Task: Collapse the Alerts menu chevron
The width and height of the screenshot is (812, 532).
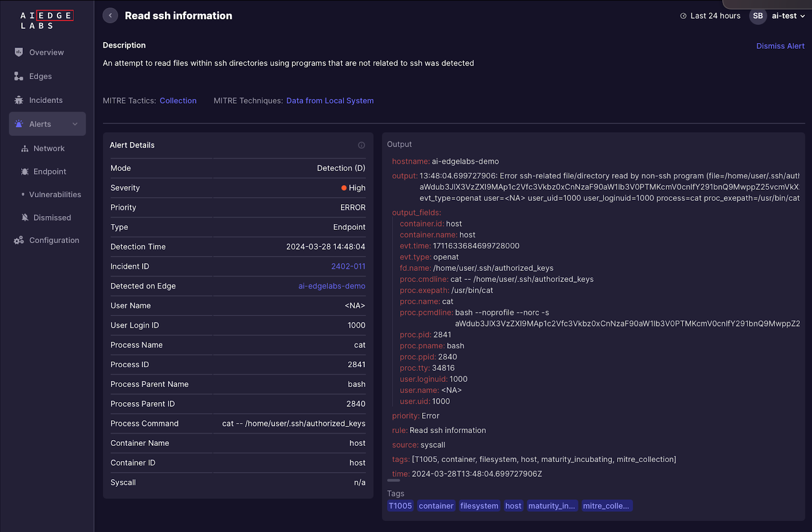Action: [75, 124]
